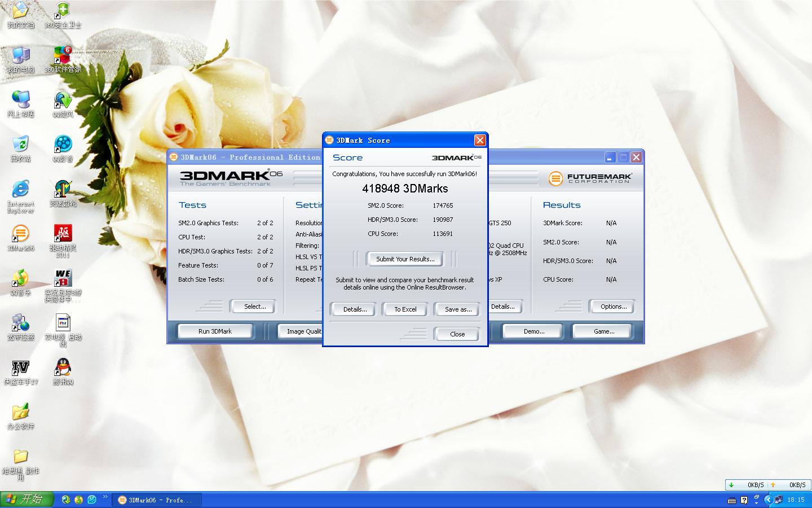The height and width of the screenshot is (508, 812).
Task: Open the 3DMark06 desktop shortcut
Action: click(20, 238)
